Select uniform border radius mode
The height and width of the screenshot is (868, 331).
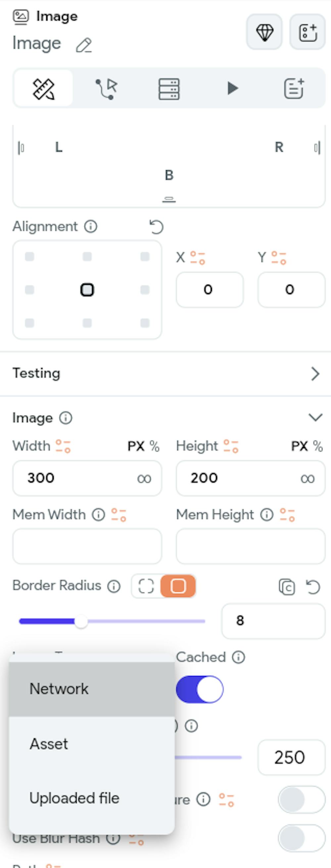pos(178,586)
